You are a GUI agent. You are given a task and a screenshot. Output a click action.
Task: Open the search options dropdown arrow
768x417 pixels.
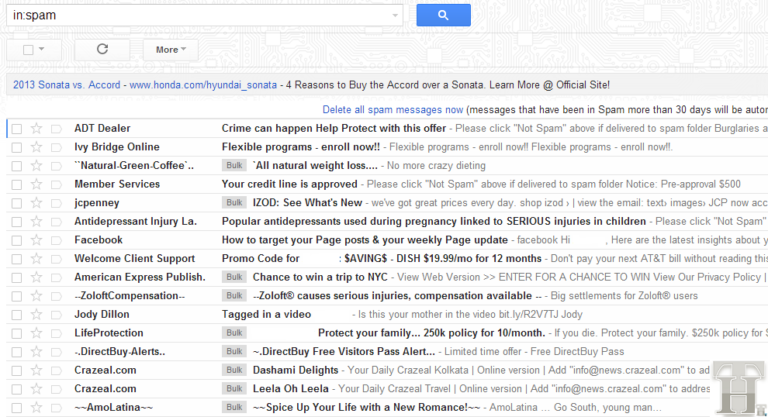395,16
